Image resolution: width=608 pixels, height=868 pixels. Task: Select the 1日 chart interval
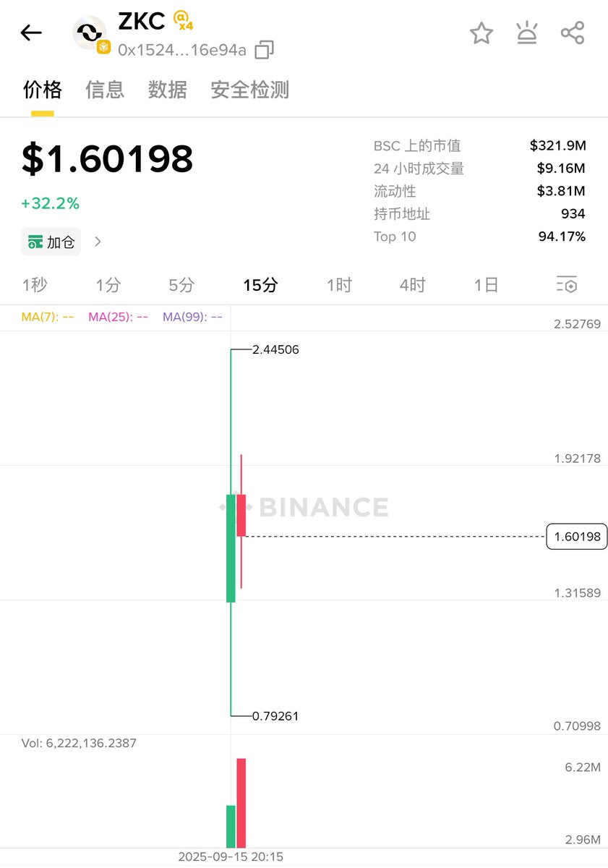(x=487, y=285)
